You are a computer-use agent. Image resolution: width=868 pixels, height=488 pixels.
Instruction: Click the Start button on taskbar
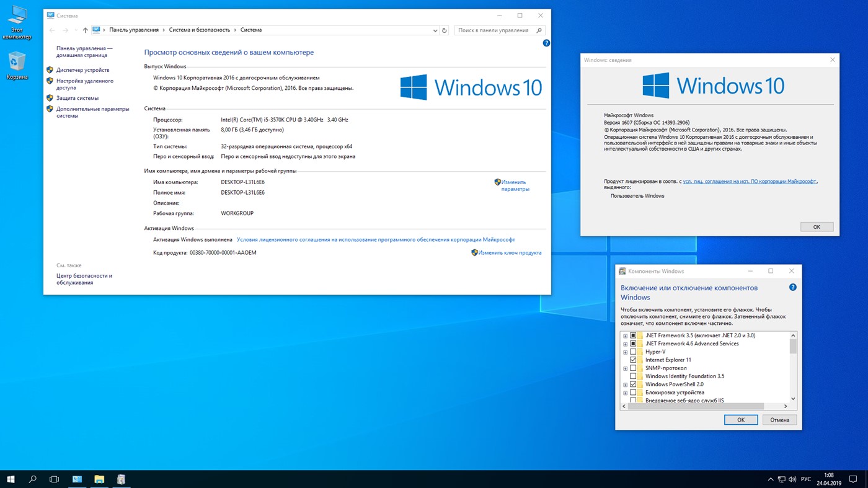[x=11, y=479]
